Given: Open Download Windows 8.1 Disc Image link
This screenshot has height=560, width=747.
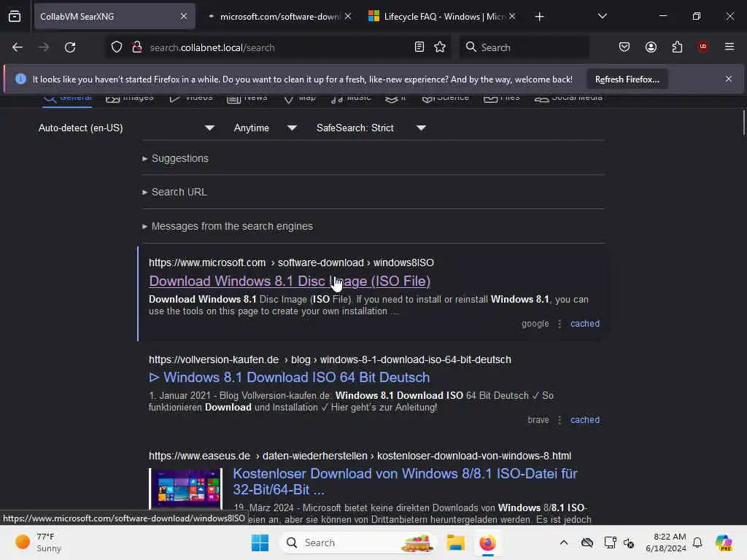Looking at the screenshot, I should 290,281.
